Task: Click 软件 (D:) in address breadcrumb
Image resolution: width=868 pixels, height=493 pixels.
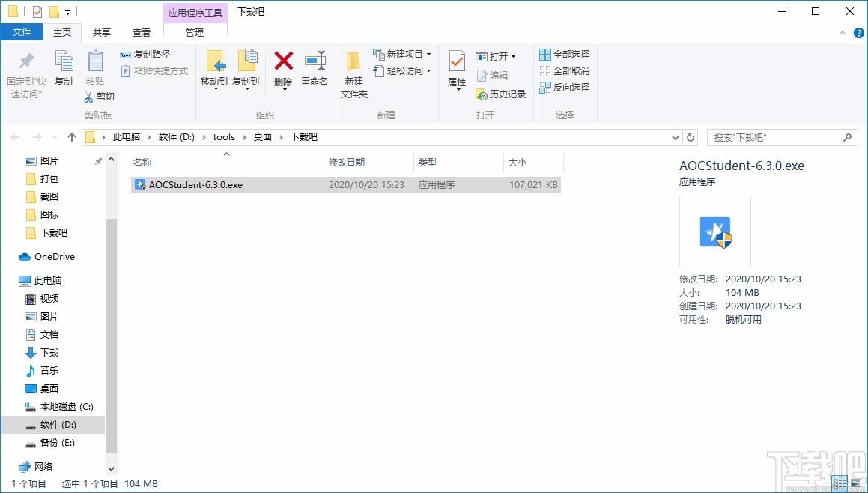Action: coord(177,137)
